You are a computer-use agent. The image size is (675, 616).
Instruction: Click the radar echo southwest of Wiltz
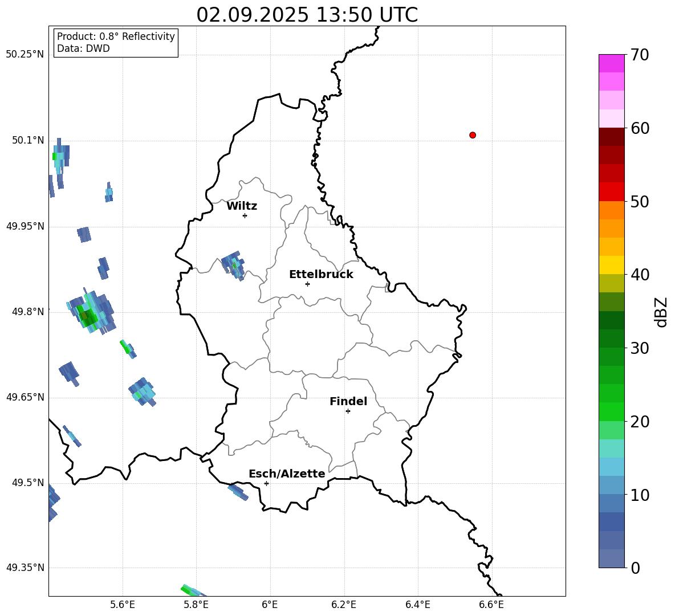click(233, 266)
